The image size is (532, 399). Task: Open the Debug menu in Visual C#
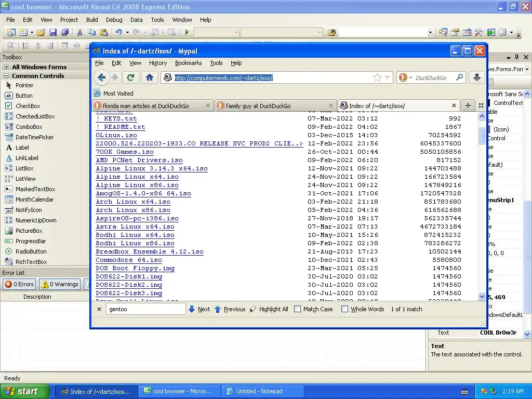click(114, 20)
